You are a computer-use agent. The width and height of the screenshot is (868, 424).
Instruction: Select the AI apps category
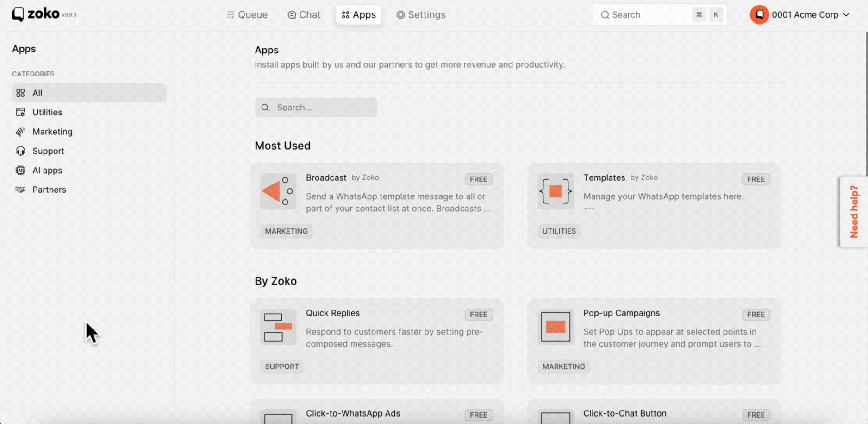[x=89, y=171]
